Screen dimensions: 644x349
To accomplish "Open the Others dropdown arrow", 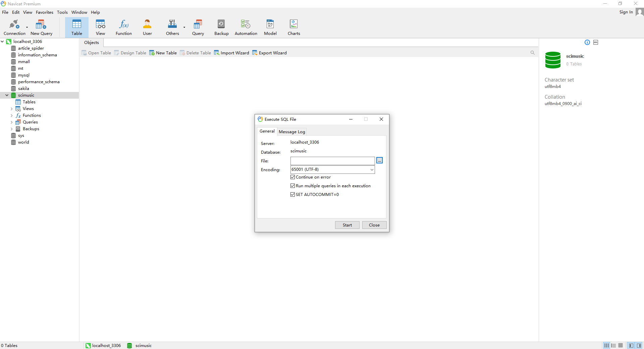I will [x=184, y=27].
